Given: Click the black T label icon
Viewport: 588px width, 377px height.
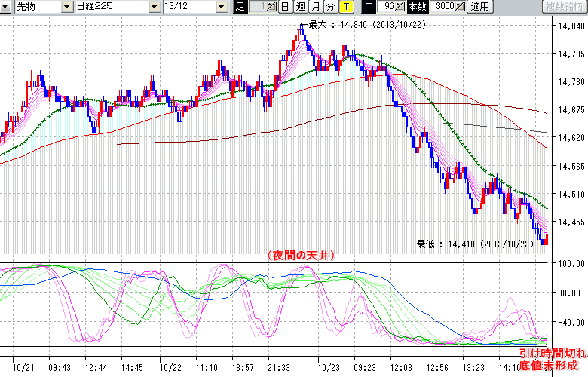Looking at the screenshot, I should click(x=369, y=7).
